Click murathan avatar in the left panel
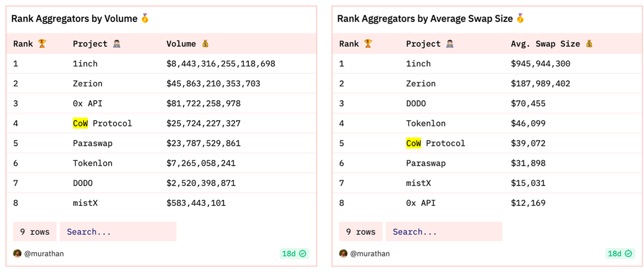The width and height of the screenshot is (644, 272). coord(17,253)
